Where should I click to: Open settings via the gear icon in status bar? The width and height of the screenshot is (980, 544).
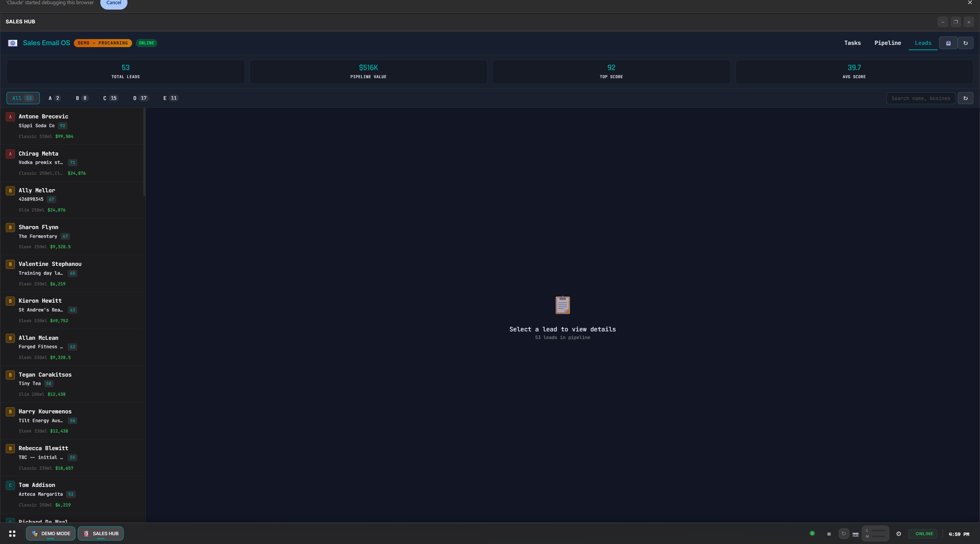898,534
